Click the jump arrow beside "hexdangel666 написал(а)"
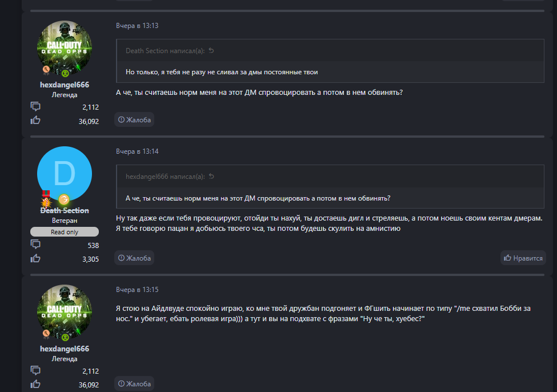The height and width of the screenshot is (392, 557). click(211, 177)
